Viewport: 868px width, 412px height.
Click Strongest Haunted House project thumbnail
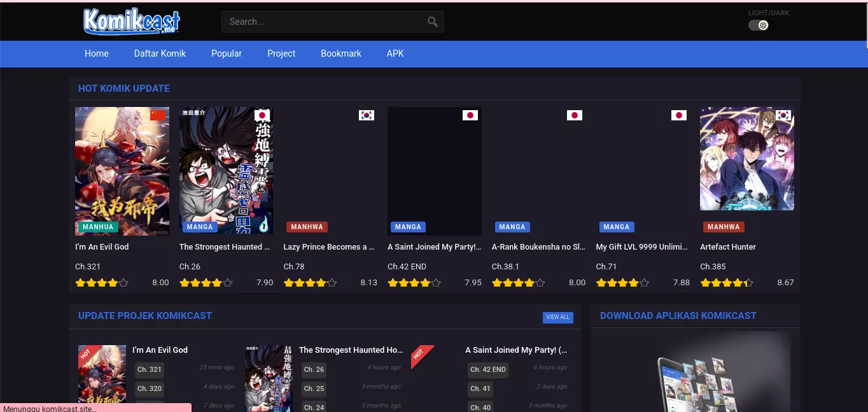269,378
